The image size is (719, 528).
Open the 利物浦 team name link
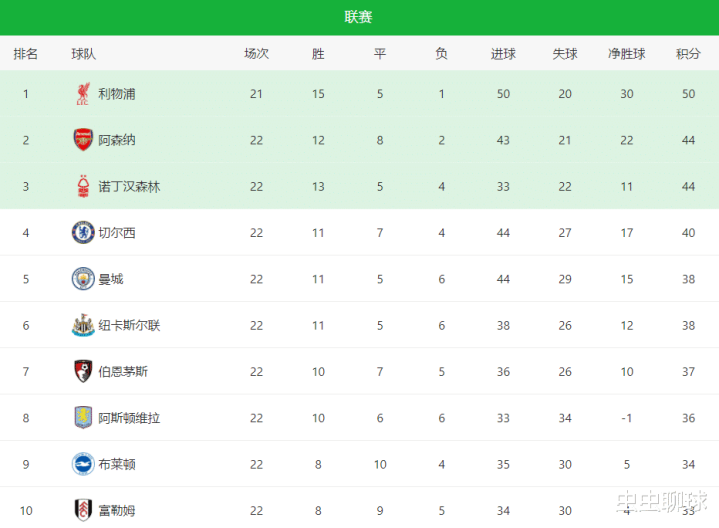click(117, 94)
